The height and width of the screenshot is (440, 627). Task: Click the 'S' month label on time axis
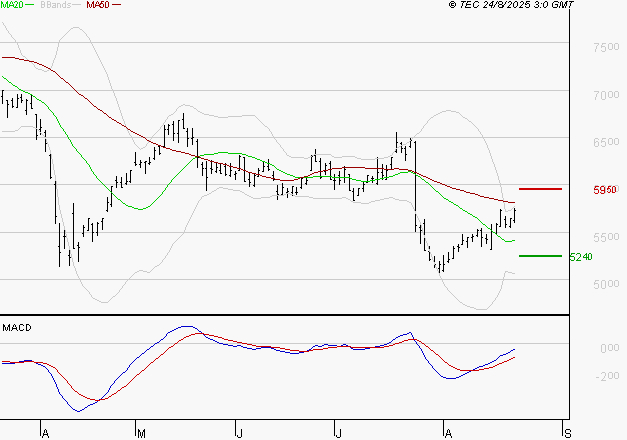tap(567, 433)
